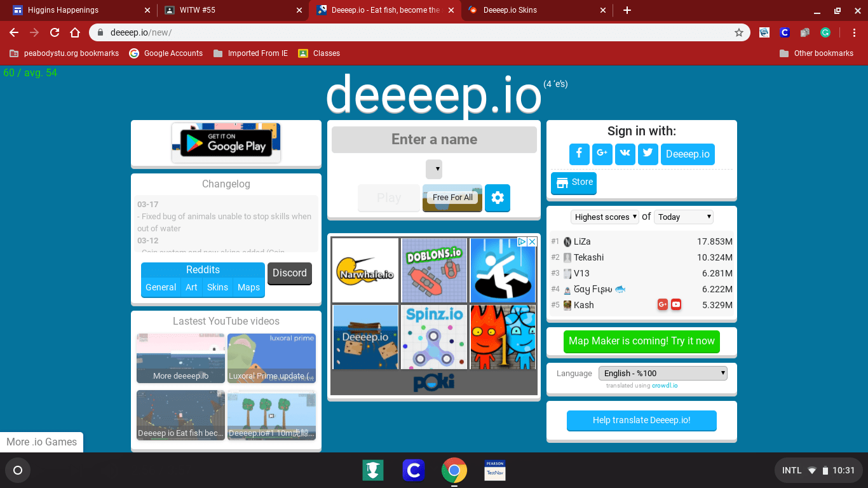Open the Grammarly extension icon
The image size is (868, 488).
(x=825, y=32)
